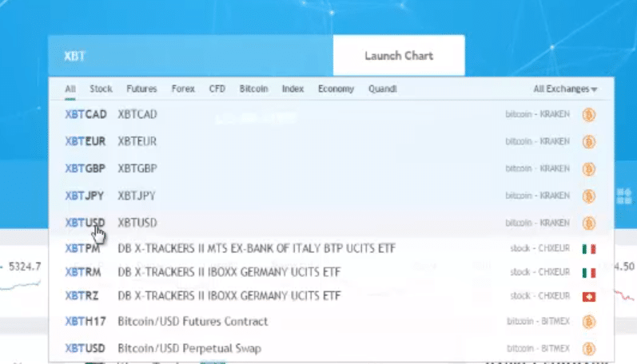The image size is (637, 364).
Task: Click the Swiss flag in XBTRZ row
Action: click(x=589, y=297)
